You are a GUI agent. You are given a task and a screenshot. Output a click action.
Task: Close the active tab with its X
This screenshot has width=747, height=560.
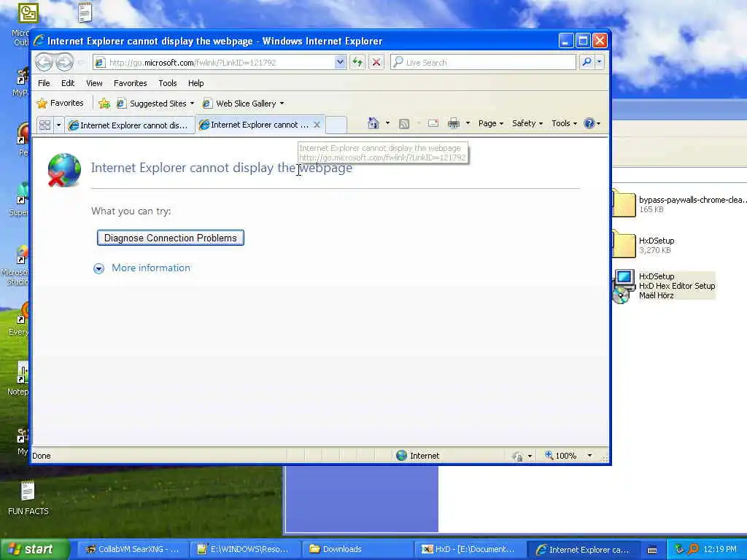[317, 125]
